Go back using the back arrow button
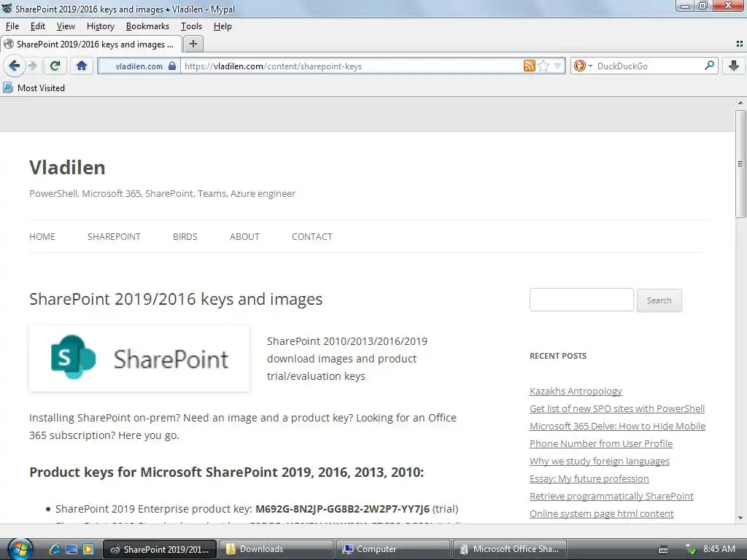Viewport: 747px width, 560px height. click(15, 66)
